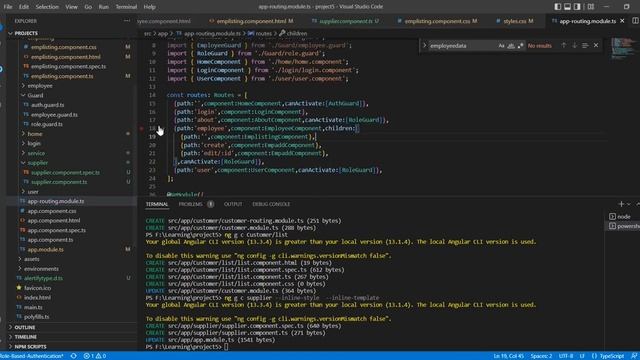
Task: Switch to emplisting.component.html tab
Action: 252,21
